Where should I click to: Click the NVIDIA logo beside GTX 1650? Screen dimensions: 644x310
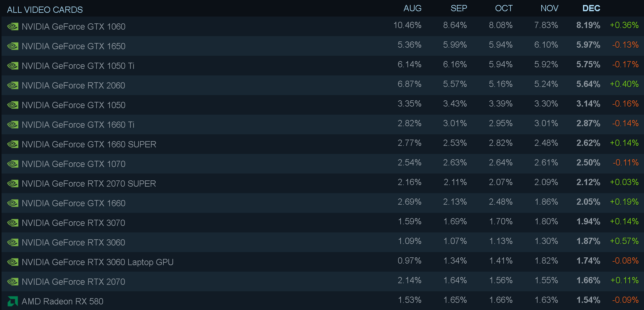pyautogui.click(x=13, y=46)
